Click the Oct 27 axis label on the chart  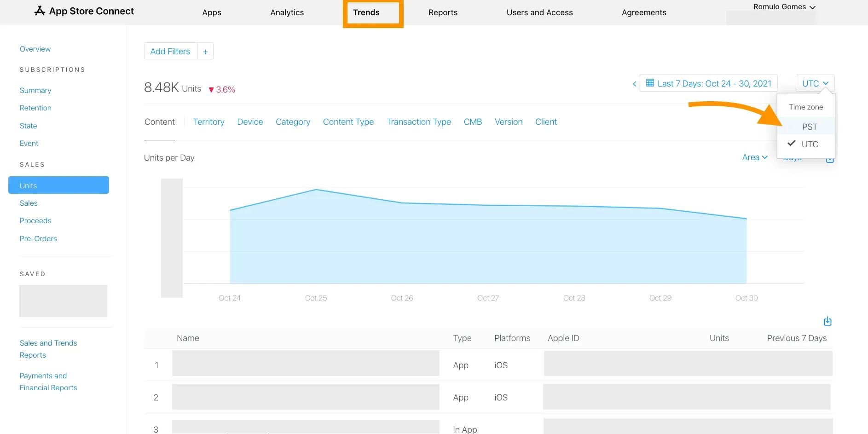488,298
